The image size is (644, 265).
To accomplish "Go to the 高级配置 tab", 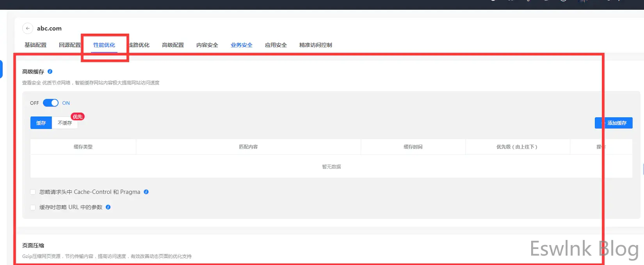I will point(173,45).
